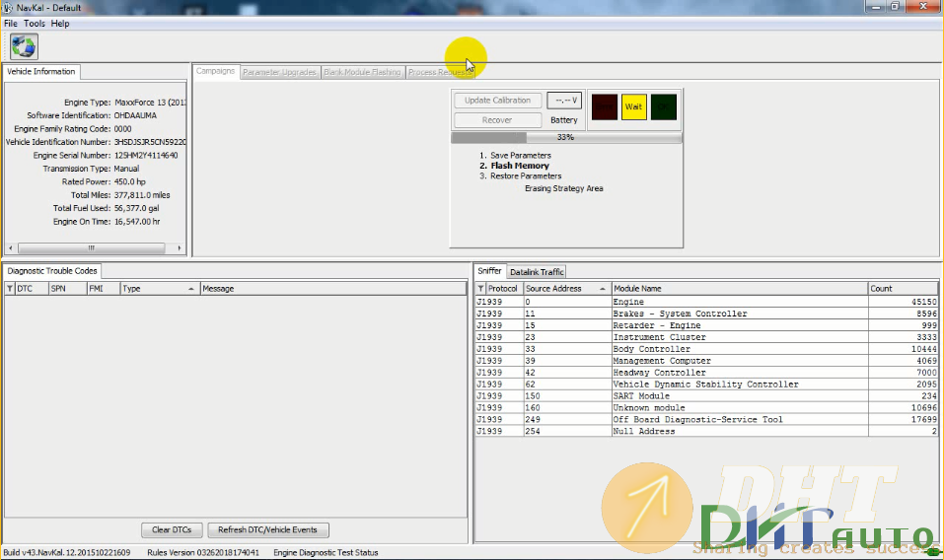Click the Update Calibration button
Screen dimensions: 944x560
pos(498,101)
